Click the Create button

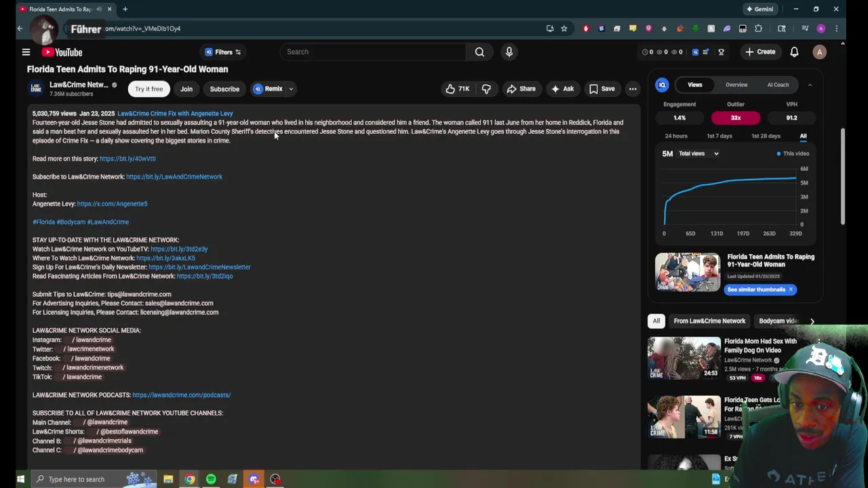point(759,52)
